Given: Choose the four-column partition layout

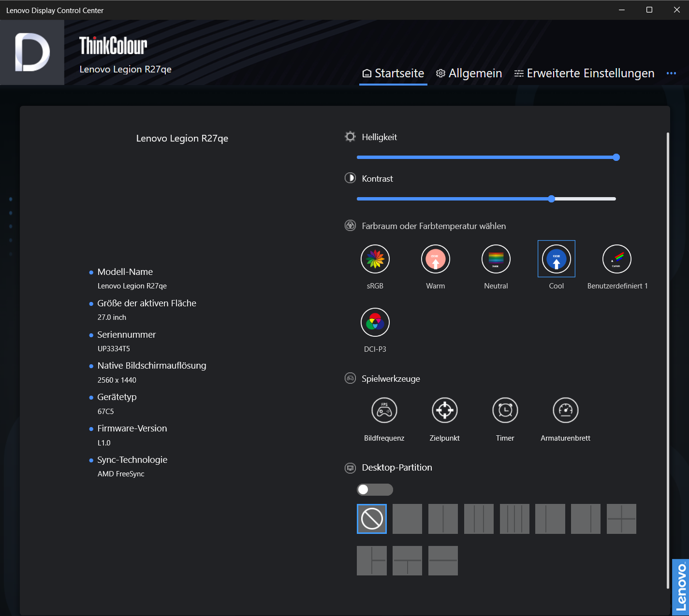Looking at the screenshot, I should (x=514, y=519).
